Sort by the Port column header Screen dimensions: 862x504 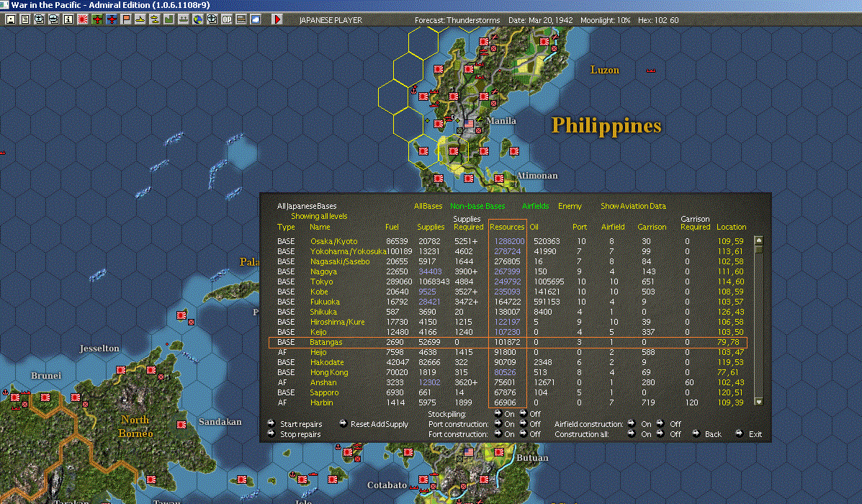[x=580, y=227]
